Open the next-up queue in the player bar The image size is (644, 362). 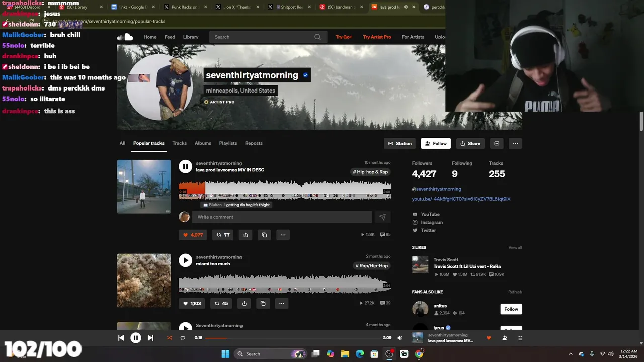520,338
